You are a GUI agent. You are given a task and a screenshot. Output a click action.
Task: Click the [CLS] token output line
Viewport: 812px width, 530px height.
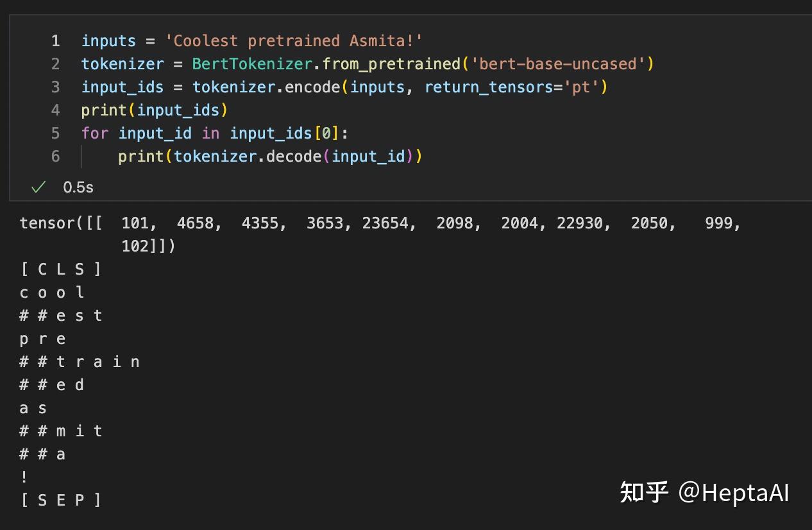[x=61, y=269]
